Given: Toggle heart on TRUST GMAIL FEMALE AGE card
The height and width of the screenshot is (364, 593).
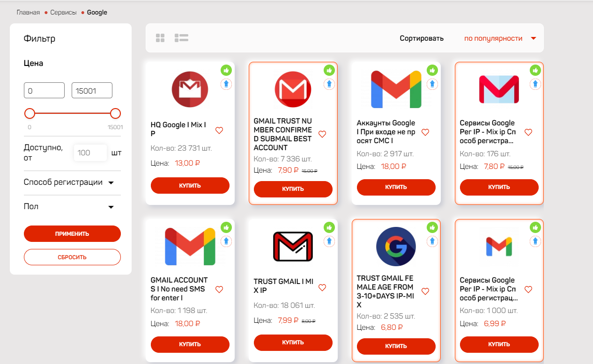Looking at the screenshot, I should (425, 291).
